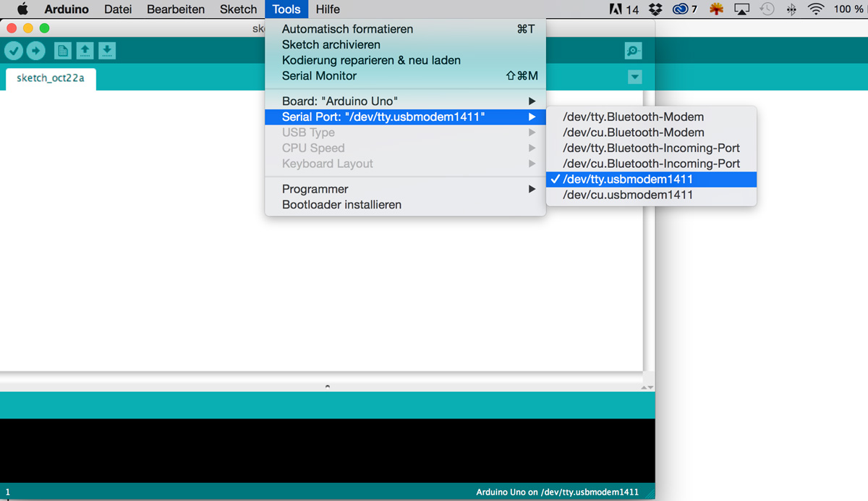The width and height of the screenshot is (868, 501).
Task: Click the orange flower menu bar icon
Action: 716,9
